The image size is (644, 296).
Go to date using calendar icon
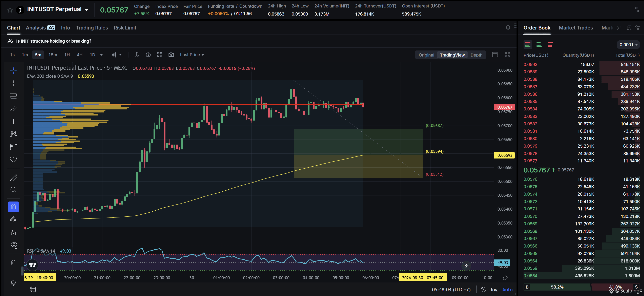pyautogui.click(x=33, y=290)
